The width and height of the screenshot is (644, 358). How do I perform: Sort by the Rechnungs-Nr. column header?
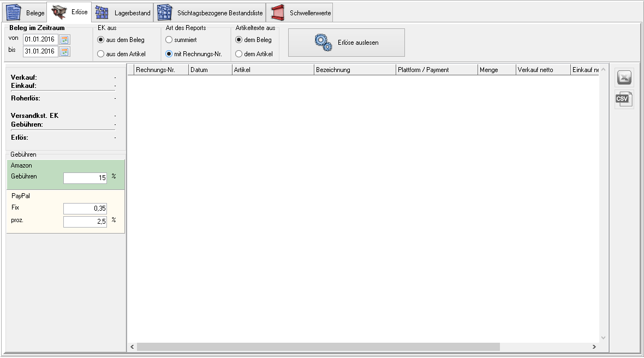click(x=160, y=70)
